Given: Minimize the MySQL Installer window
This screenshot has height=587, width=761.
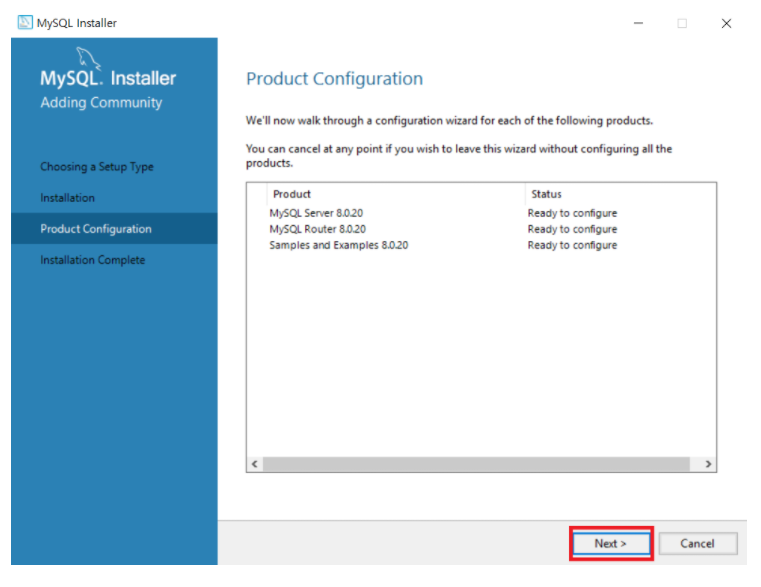Looking at the screenshot, I should tap(638, 23).
